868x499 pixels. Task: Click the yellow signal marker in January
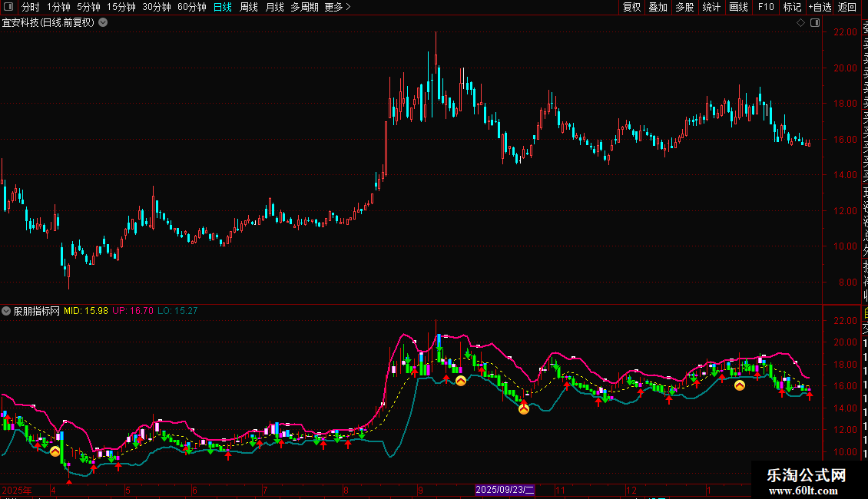(x=740, y=385)
